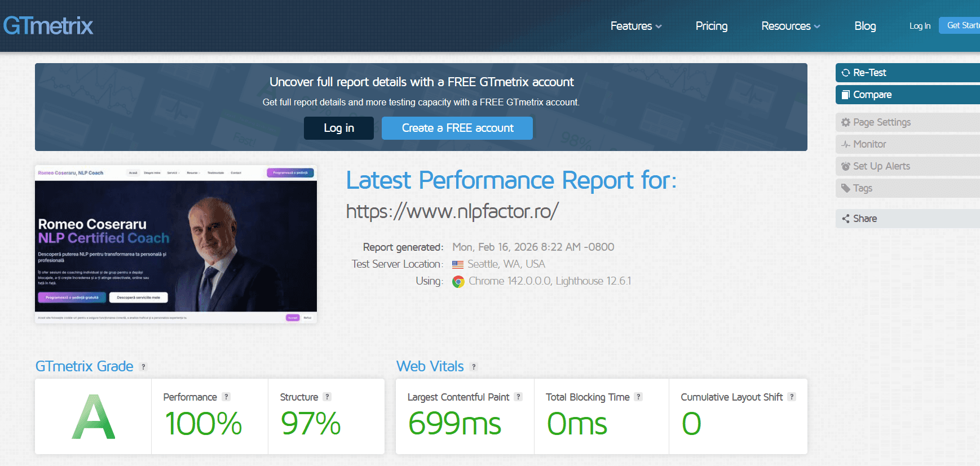The height and width of the screenshot is (466, 980).
Task: Click the 699ms LCP value
Action: click(x=454, y=424)
